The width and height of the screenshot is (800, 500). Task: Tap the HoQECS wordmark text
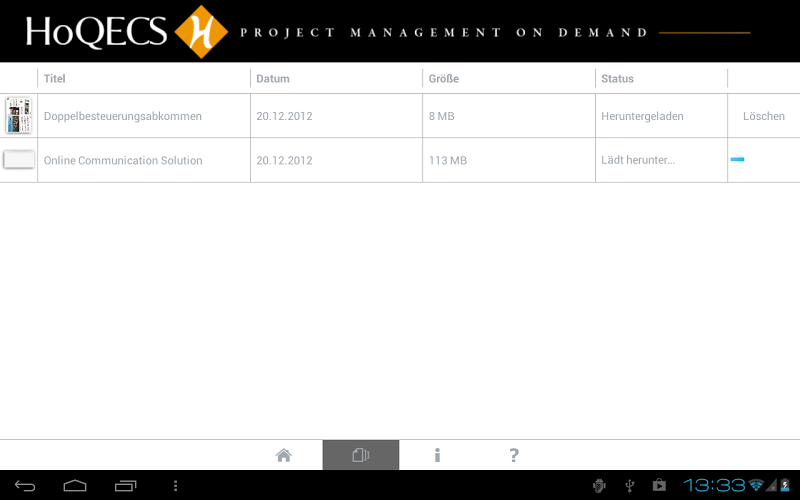pyautogui.click(x=96, y=32)
